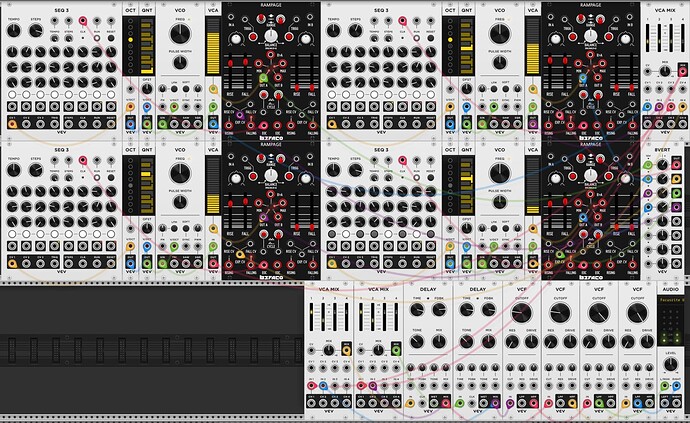This screenshot has height=423, width=690.
Task: Turn the DRIVE knob on the blue-LPF-output VCF
Action: (x=647, y=342)
